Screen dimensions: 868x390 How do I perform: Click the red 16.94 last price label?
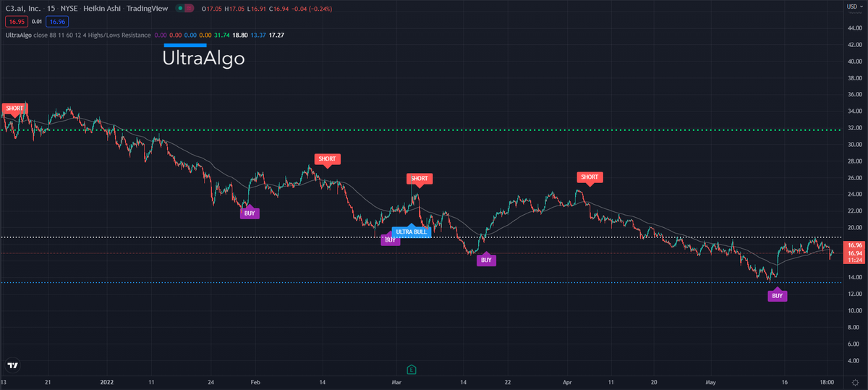point(854,253)
